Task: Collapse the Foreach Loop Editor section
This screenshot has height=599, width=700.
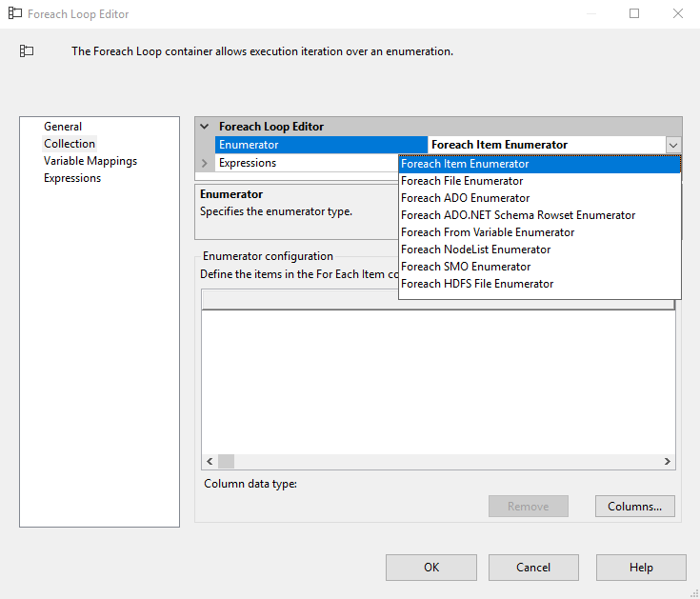Action: (204, 127)
